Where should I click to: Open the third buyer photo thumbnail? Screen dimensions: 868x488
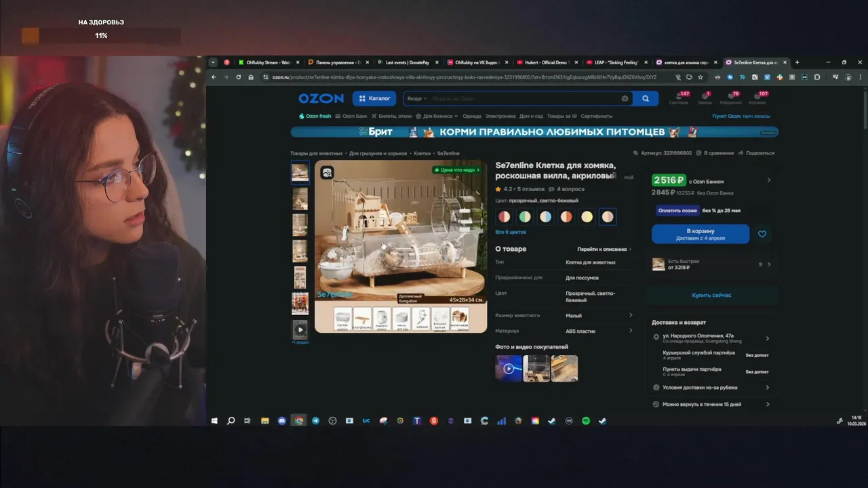pyautogui.click(x=564, y=369)
